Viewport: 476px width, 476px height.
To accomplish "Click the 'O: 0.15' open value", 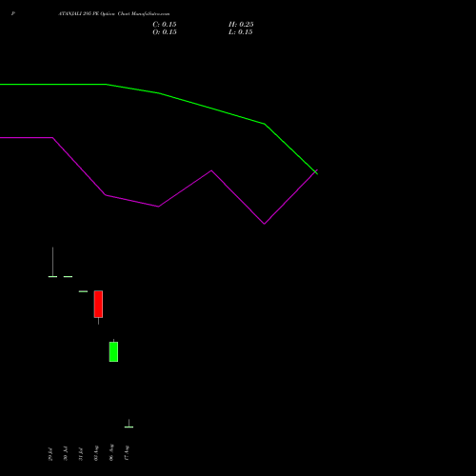I will click(x=165, y=32).
